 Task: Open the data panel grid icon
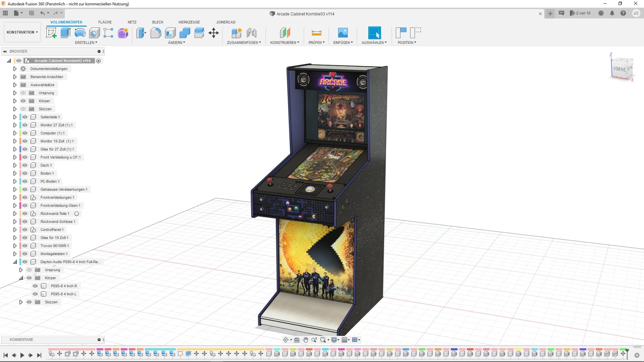[5, 13]
